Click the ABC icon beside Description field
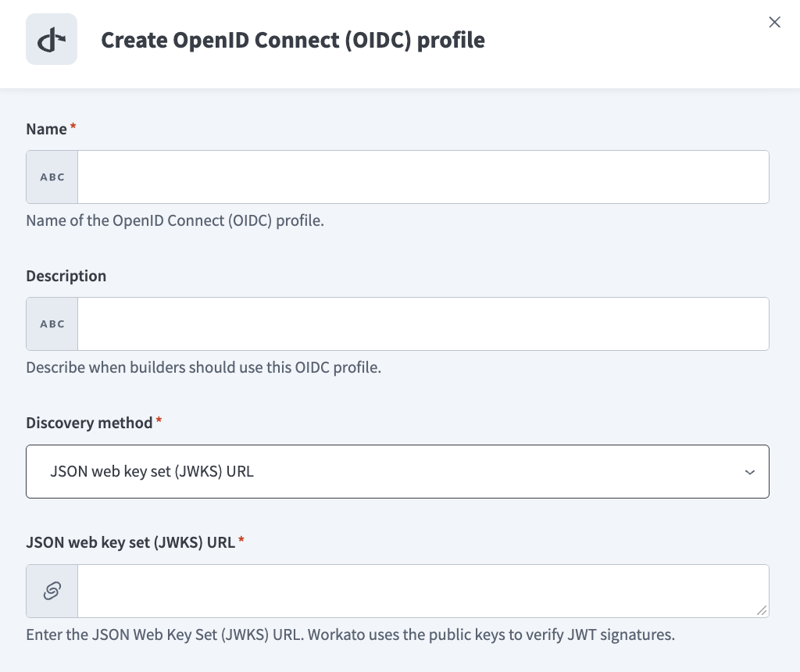This screenshot has width=800, height=672. [x=52, y=324]
